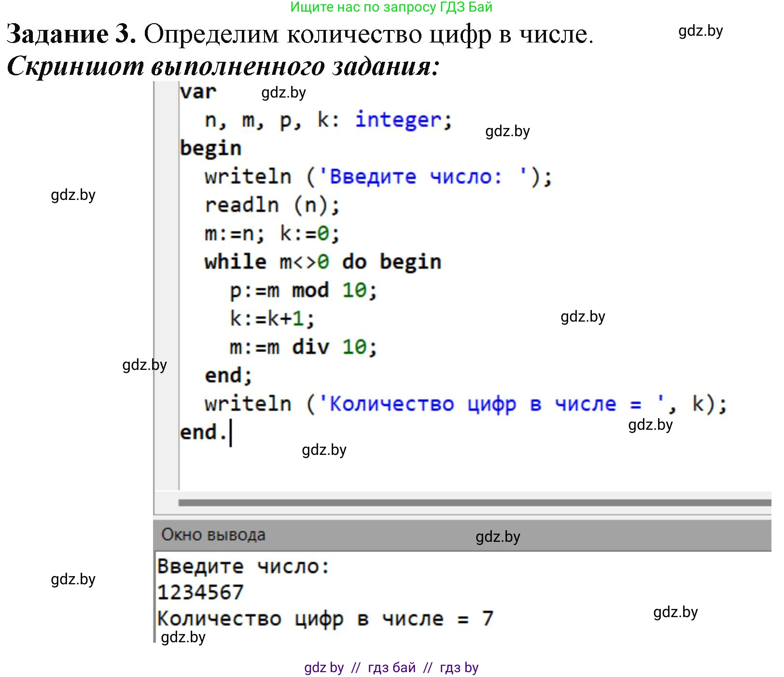Click the 'p:=m mod 10;' statement

[303, 291]
